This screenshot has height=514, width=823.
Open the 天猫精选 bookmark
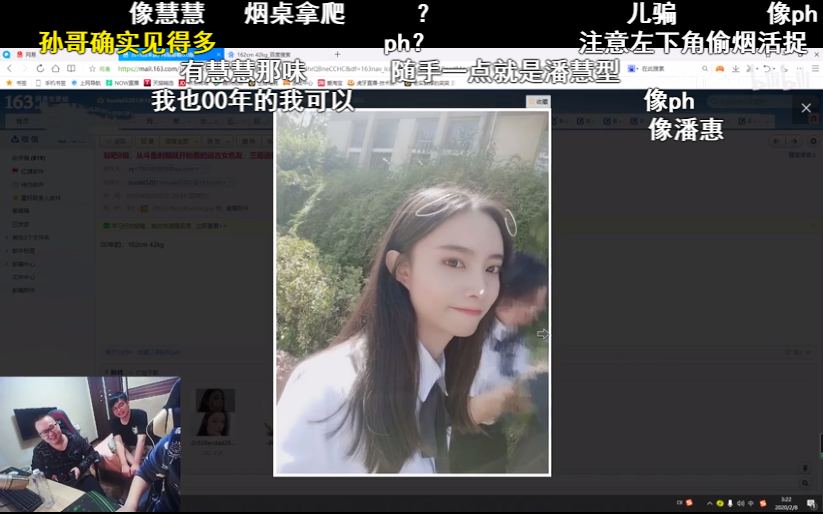[159, 83]
